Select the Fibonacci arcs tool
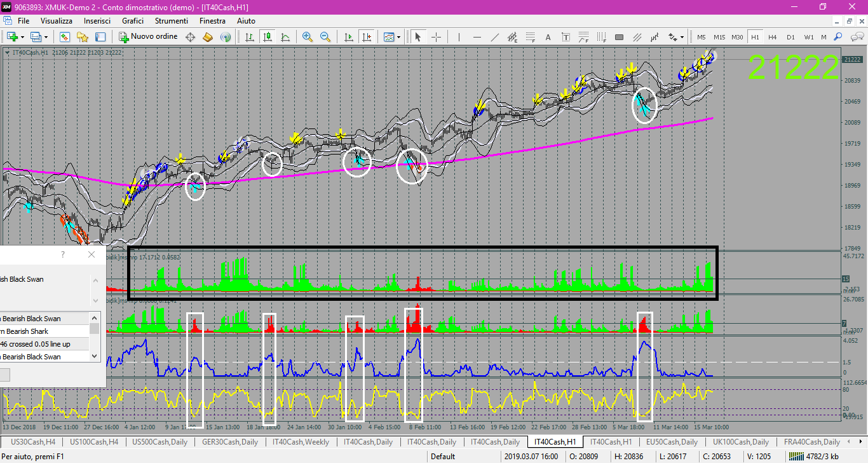 coord(583,37)
